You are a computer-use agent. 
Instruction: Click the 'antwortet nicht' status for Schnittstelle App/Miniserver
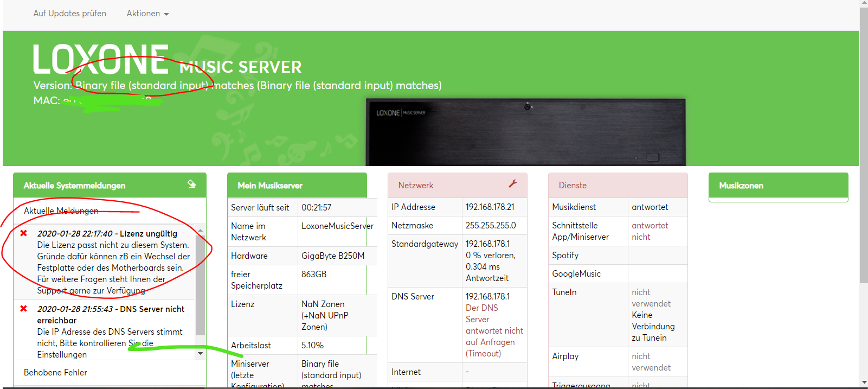650,231
